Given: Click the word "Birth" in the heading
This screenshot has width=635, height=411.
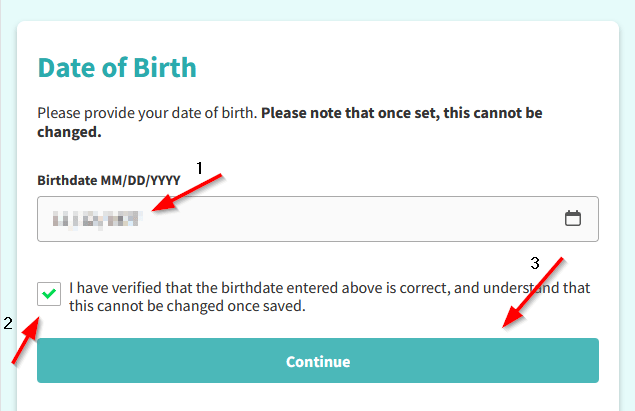Looking at the screenshot, I should click(165, 67).
